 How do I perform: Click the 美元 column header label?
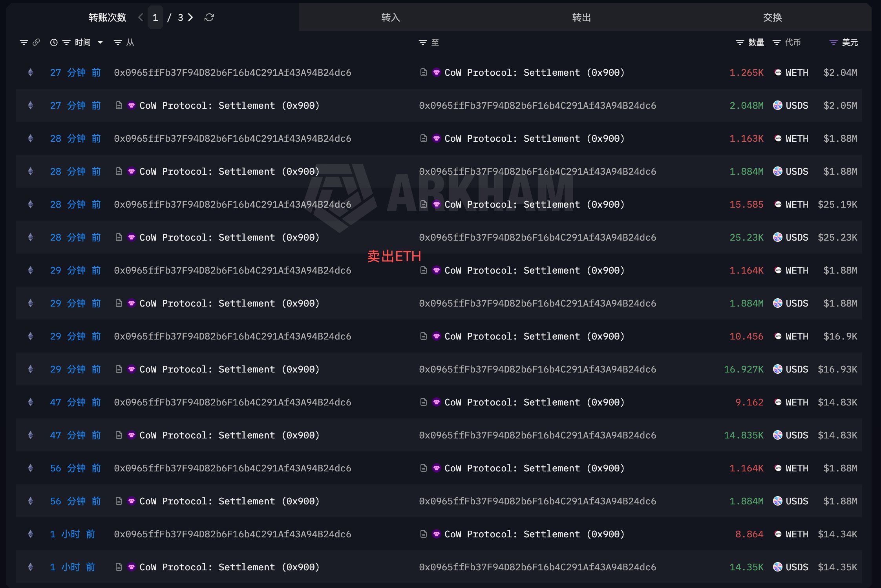tap(850, 42)
